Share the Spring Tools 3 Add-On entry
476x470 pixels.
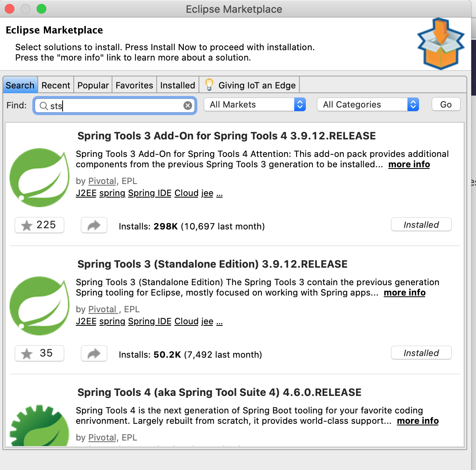click(94, 225)
